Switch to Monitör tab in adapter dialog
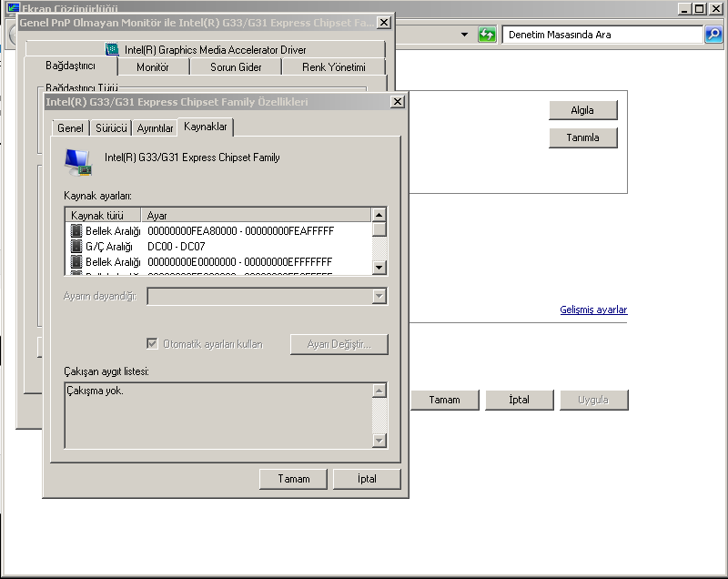 pyautogui.click(x=153, y=67)
